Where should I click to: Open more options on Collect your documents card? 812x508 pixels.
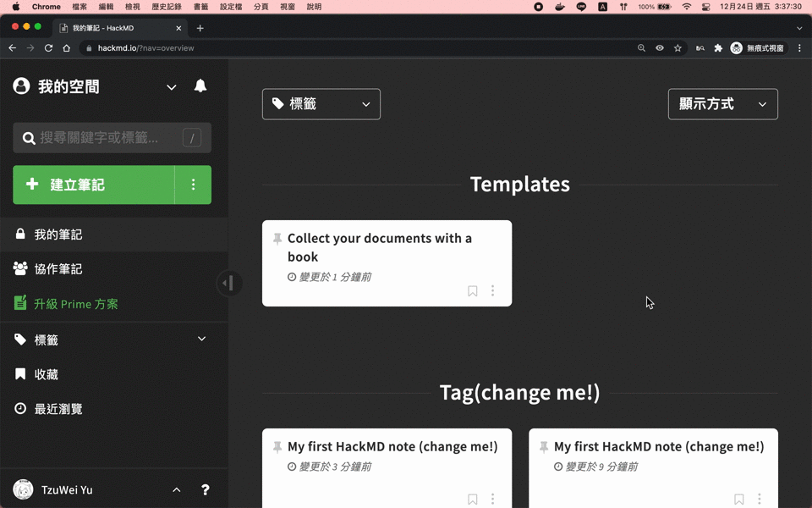492,290
